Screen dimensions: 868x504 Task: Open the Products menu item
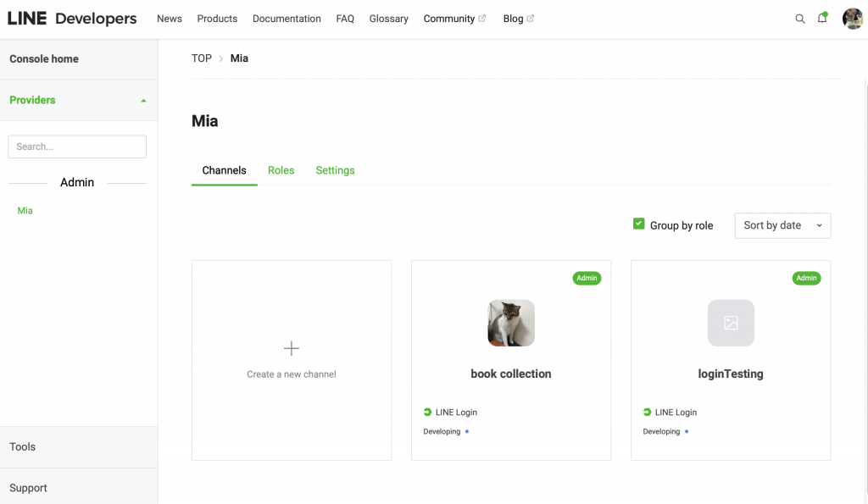point(217,19)
